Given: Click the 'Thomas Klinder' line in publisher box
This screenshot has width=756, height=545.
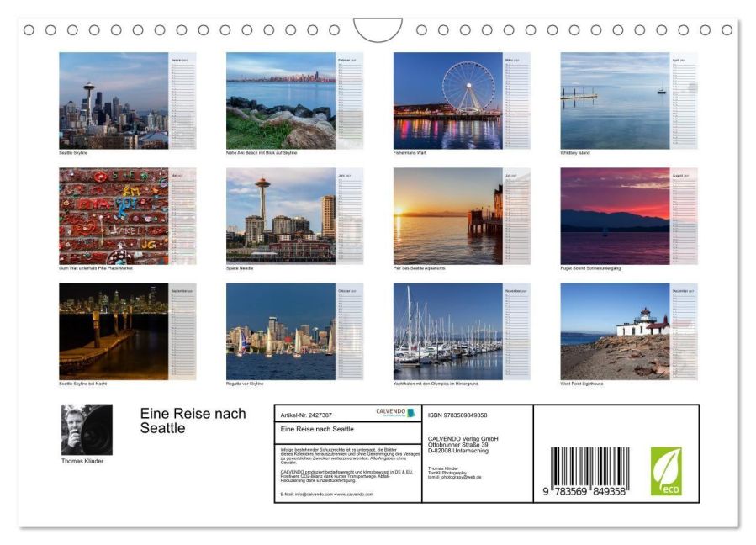Looking at the screenshot, I should pyautogui.click(x=442, y=468).
